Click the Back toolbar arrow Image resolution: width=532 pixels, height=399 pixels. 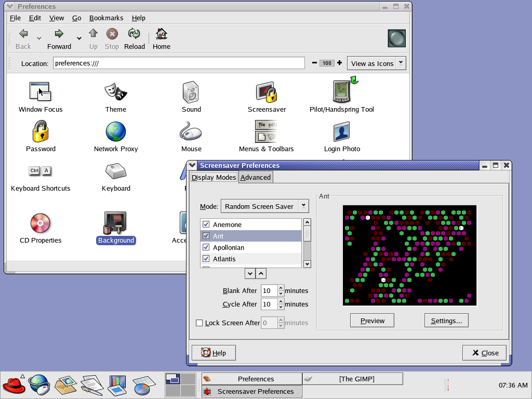pyautogui.click(x=23, y=34)
